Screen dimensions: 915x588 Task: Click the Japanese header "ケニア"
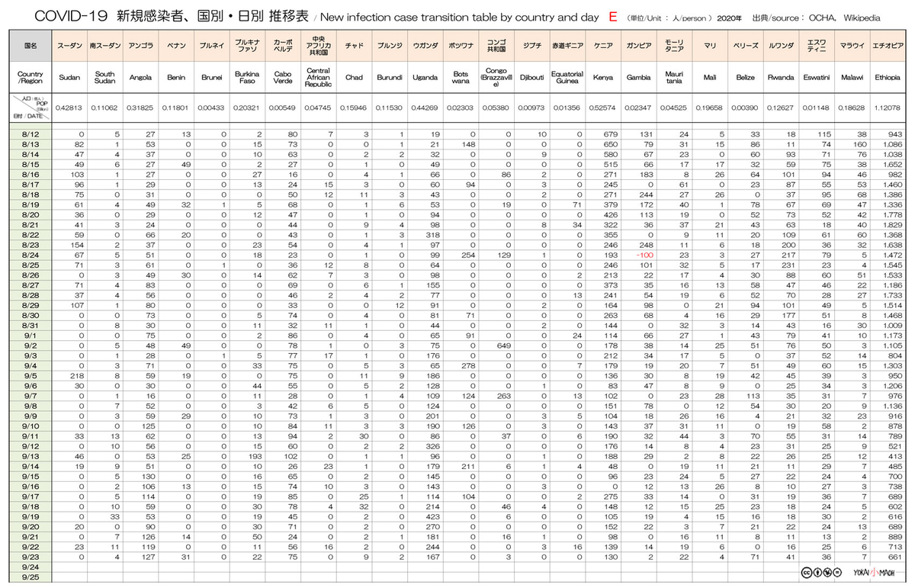click(602, 47)
